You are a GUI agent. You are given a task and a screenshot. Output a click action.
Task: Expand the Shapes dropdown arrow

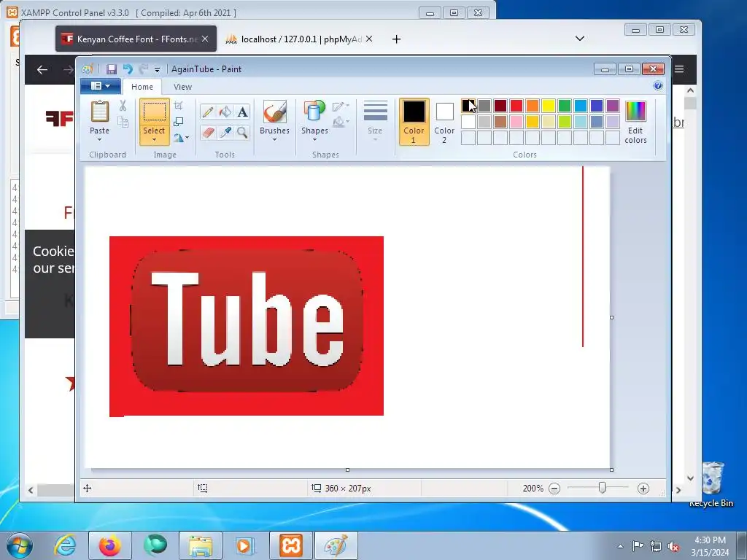pos(314,139)
